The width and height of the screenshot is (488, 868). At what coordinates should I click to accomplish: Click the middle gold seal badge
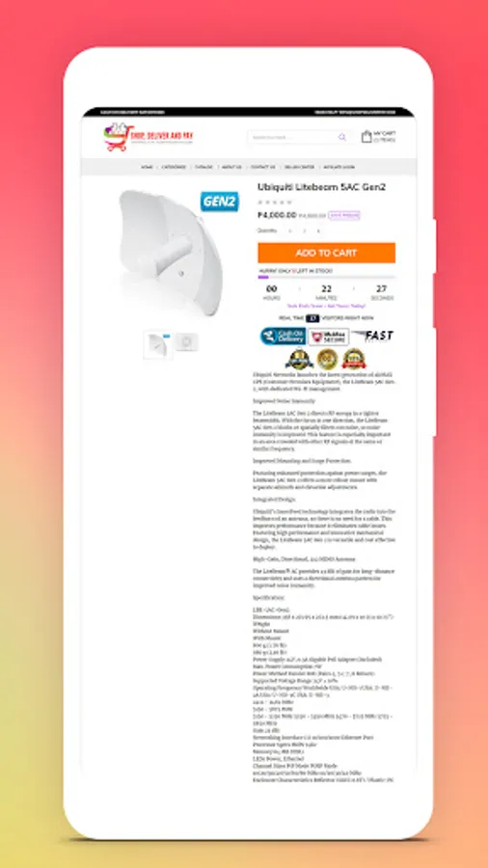327,360
